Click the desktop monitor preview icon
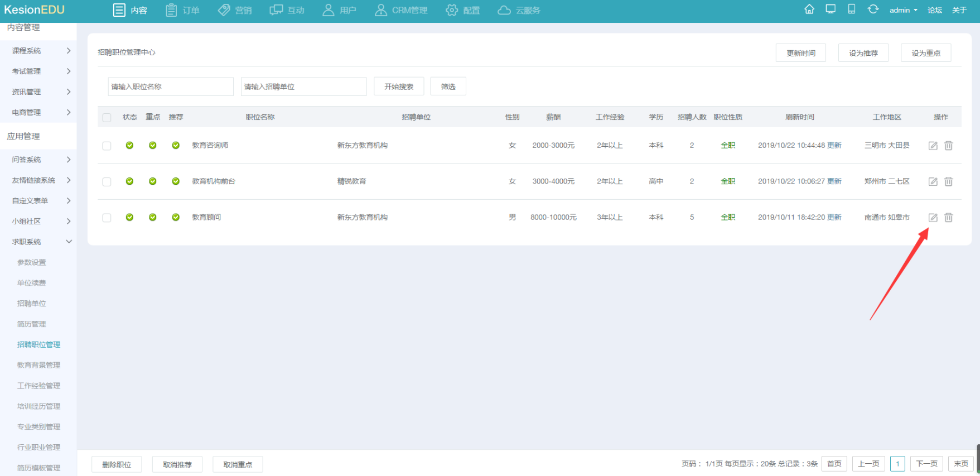The height and width of the screenshot is (476, 980). (831, 9)
